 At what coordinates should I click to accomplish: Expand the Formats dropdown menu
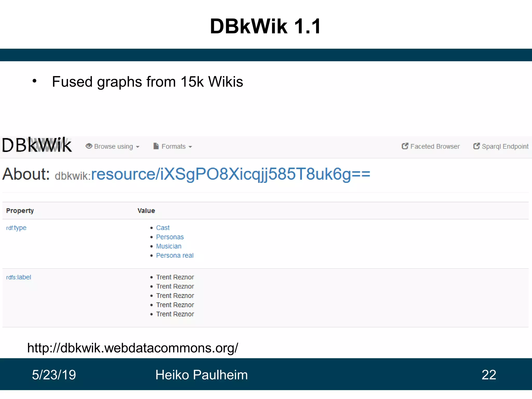coord(173,147)
